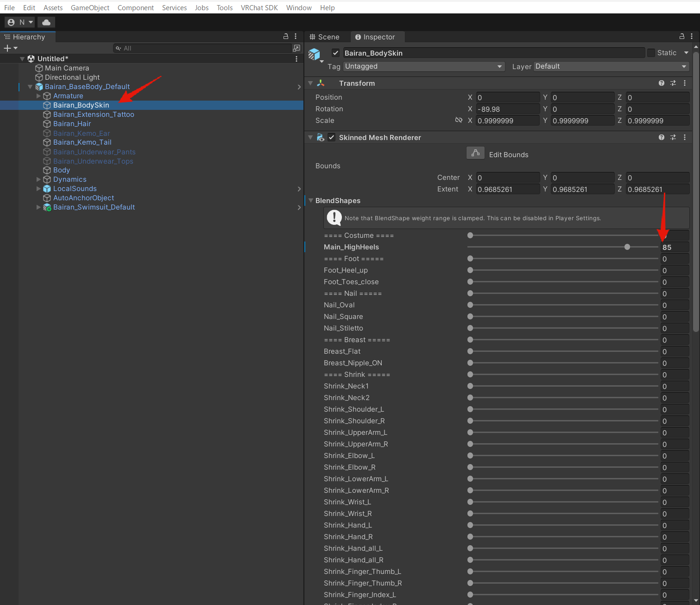Screen dimensions: 700x605
Task: Click the Inspector vertical scrollbar
Action: (696, 192)
